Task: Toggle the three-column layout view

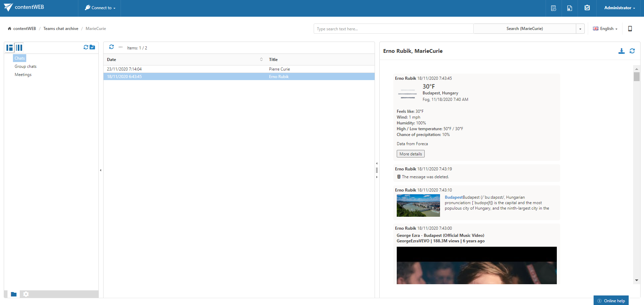Action: pos(19,48)
